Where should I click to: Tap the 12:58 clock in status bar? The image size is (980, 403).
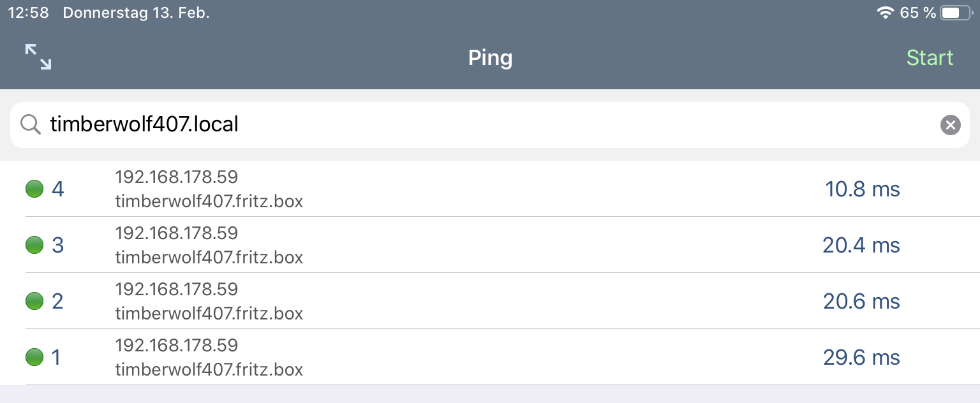(x=28, y=13)
